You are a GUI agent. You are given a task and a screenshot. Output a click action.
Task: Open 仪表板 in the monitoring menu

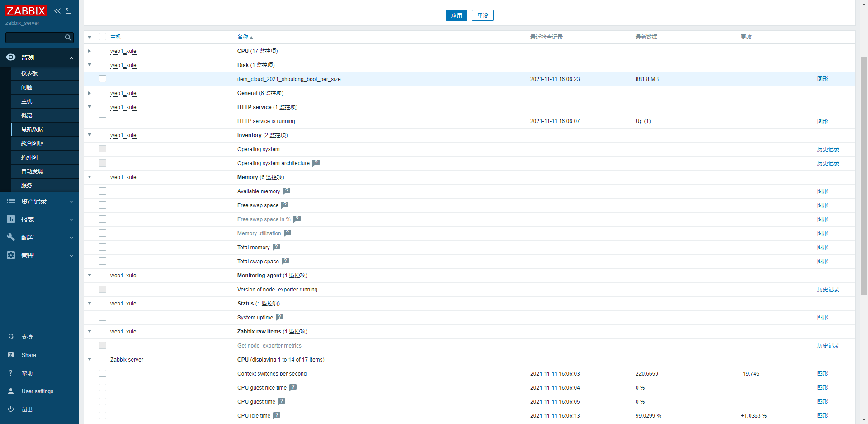(29, 73)
